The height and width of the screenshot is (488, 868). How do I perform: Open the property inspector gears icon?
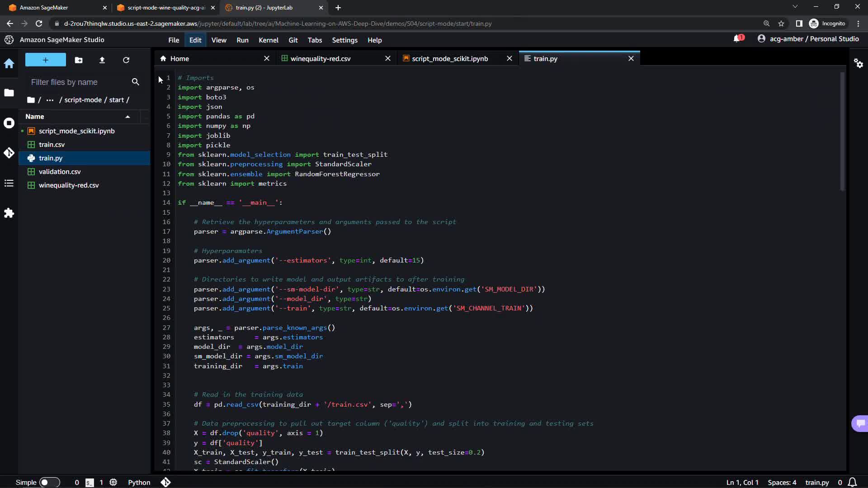(x=858, y=63)
